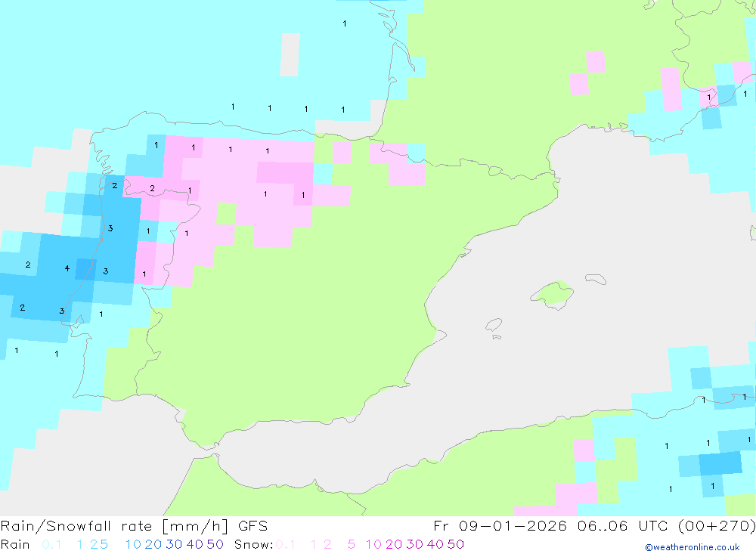Select the 20 value in the Rain legend
The width and height of the screenshot is (756, 554).
coord(153,544)
